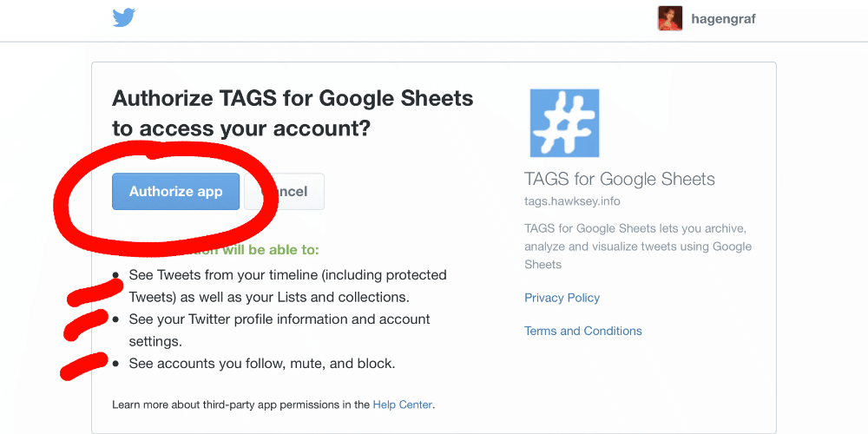Click the 'Learn more about third-party app permissions' text

click(x=241, y=404)
